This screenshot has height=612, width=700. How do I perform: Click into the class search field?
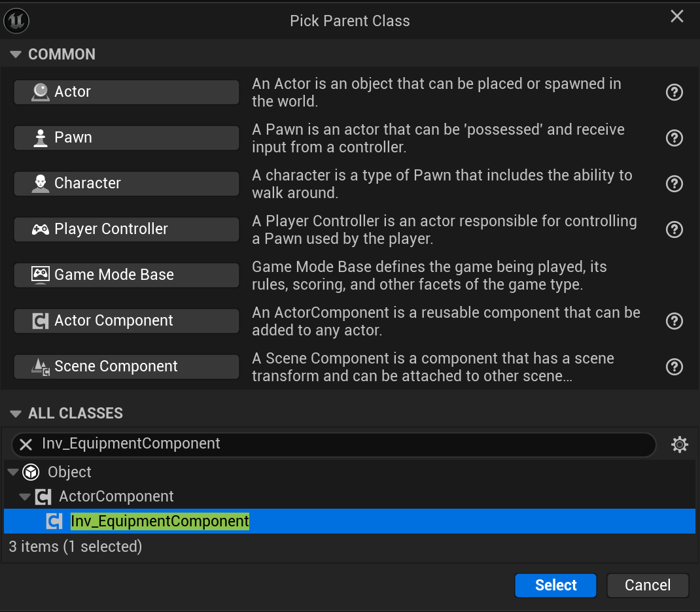[x=340, y=445]
